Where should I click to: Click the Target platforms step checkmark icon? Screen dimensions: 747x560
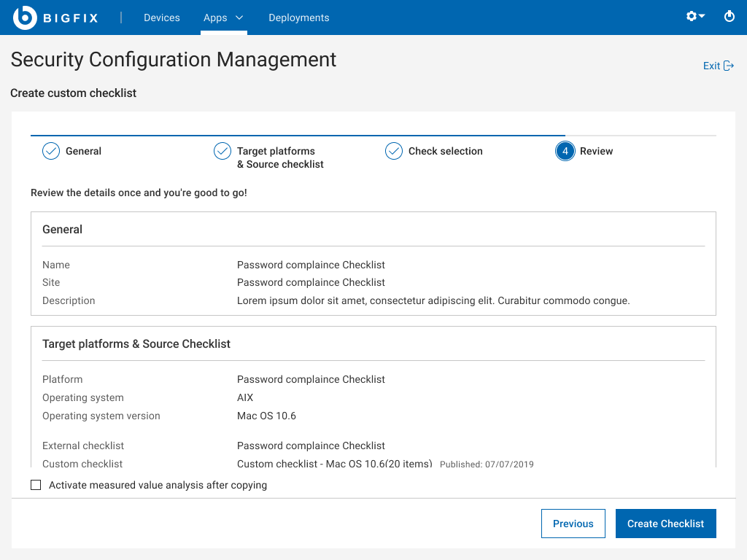222,151
